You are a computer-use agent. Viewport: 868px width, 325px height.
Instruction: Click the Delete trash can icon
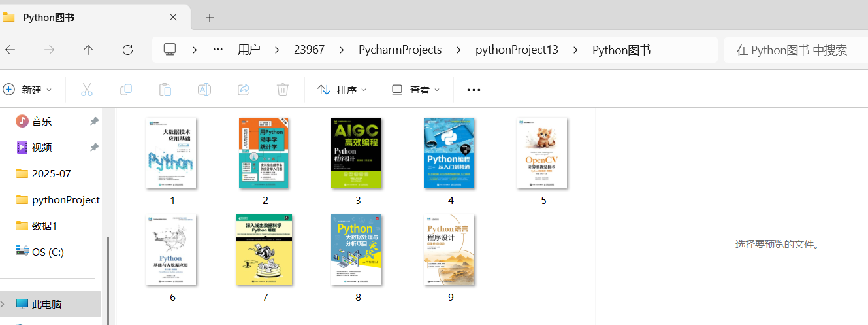[x=283, y=90]
